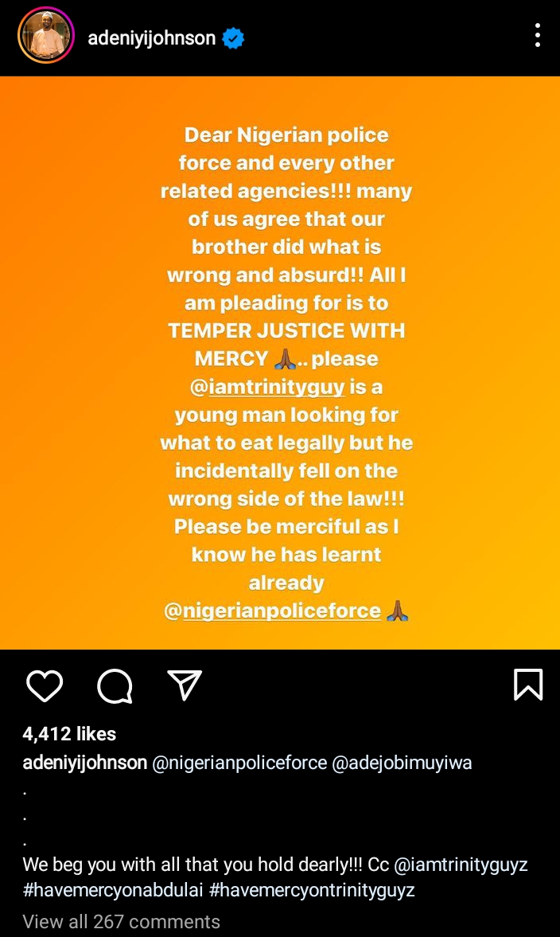This screenshot has width=560, height=937.
Task: Open comments with the comment bubble icon
Action: pyautogui.click(x=115, y=685)
